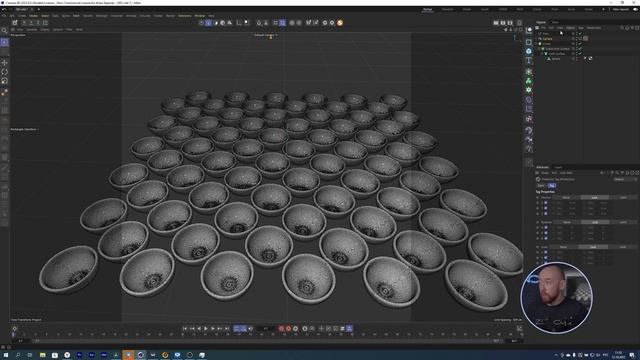Click the X axis lock icon in top toolbar
The height and width of the screenshot is (360, 640).
24,23
